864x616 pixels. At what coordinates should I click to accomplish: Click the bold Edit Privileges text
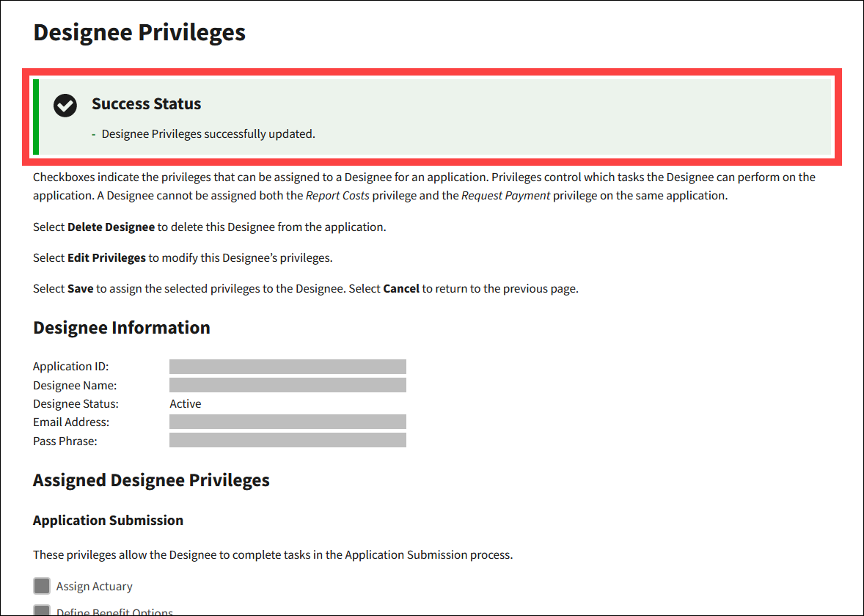coord(106,257)
